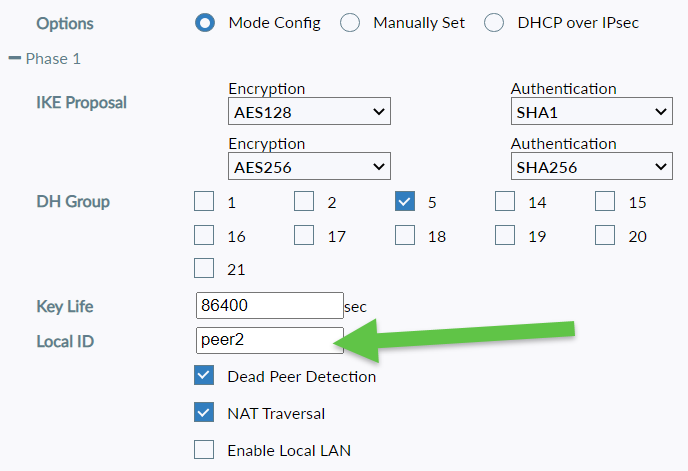Screen dimensions: 688x471
Task: Check the Enable Local LAN box
Action: pos(204,450)
